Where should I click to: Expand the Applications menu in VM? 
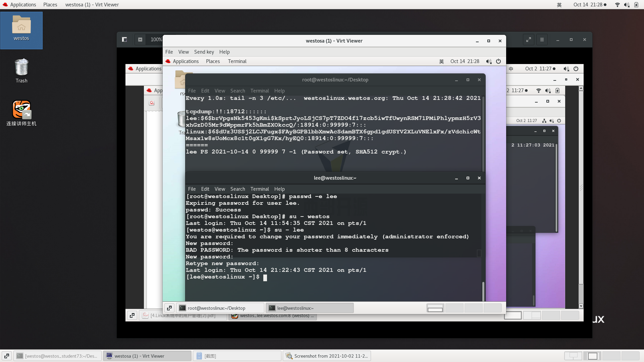(x=186, y=61)
